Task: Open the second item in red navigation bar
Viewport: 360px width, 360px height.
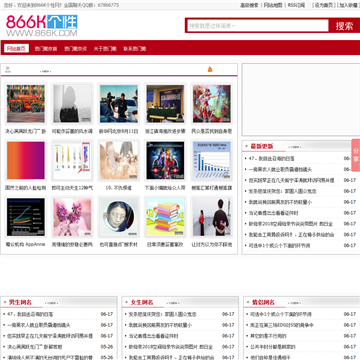Action: click(x=46, y=49)
